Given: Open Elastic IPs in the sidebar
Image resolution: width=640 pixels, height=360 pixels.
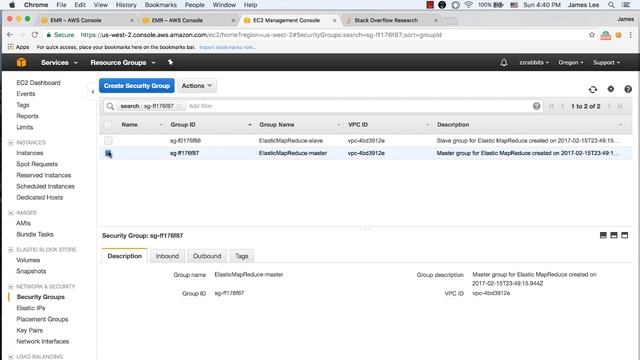Looking at the screenshot, I should 31,308.
